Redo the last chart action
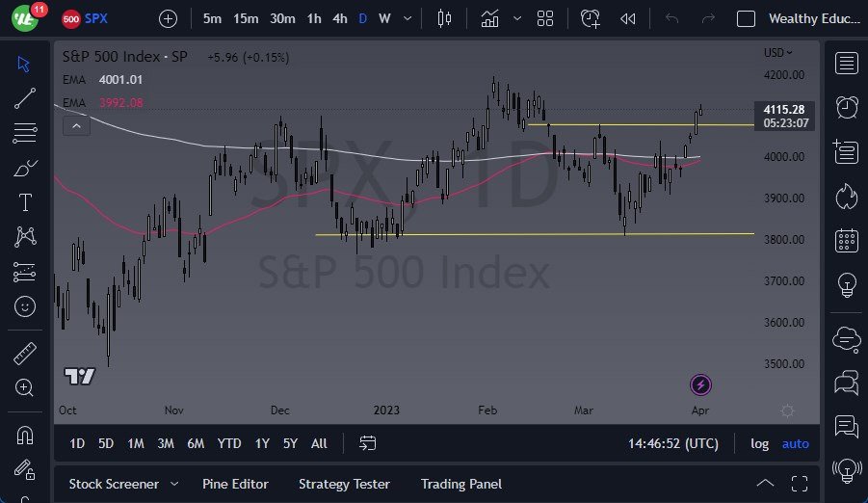The width and height of the screenshot is (868, 503). [x=708, y=19]
